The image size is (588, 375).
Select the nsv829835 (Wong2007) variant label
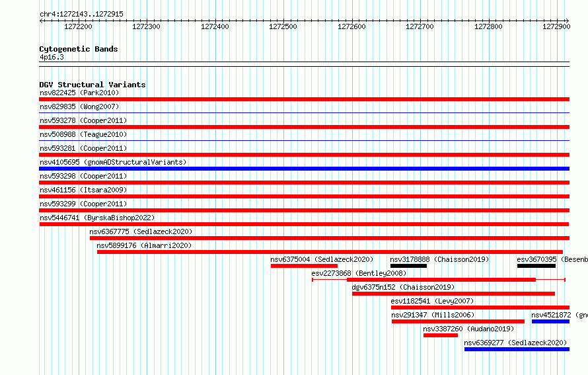pos(79,106)
